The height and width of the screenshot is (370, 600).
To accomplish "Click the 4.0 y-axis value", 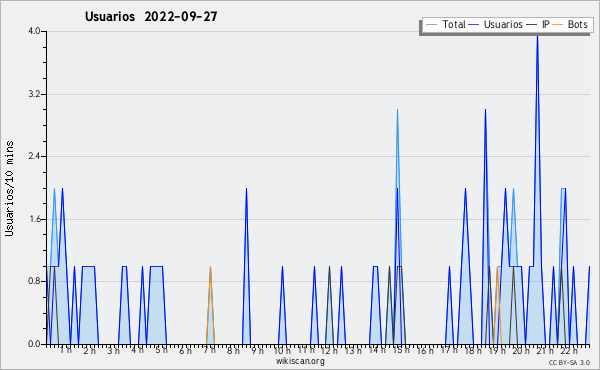I will 34,31.
